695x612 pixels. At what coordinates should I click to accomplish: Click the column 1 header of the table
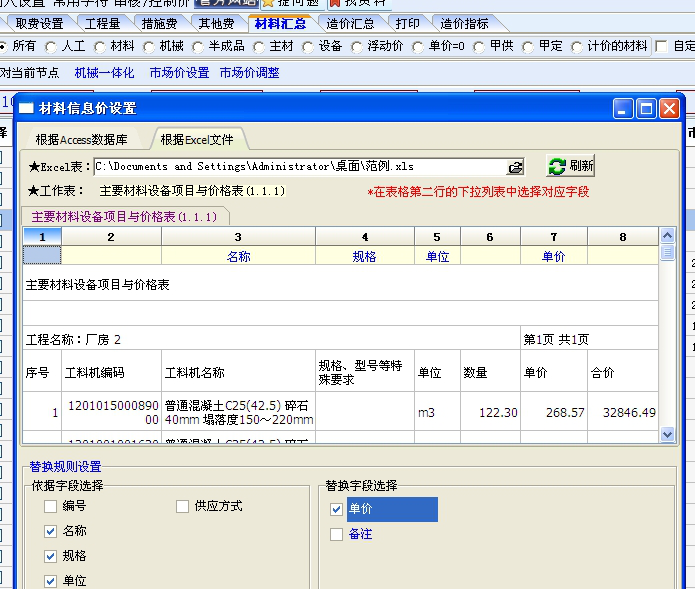click(42, 237)
